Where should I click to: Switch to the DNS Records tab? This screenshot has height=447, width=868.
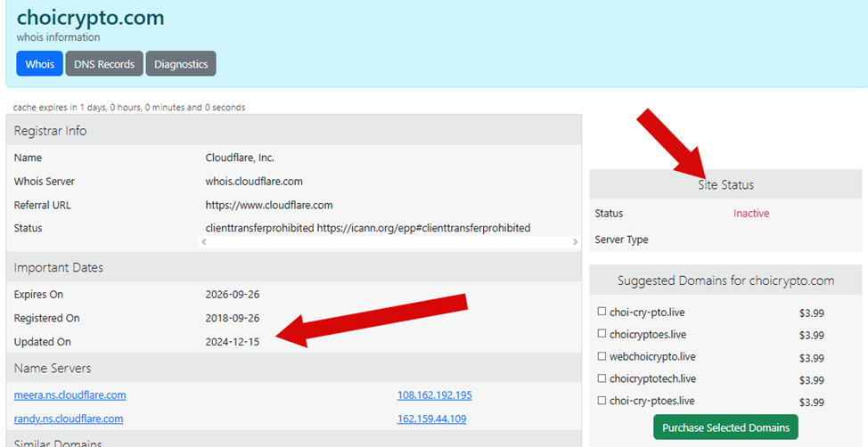[x=104, y=63]
